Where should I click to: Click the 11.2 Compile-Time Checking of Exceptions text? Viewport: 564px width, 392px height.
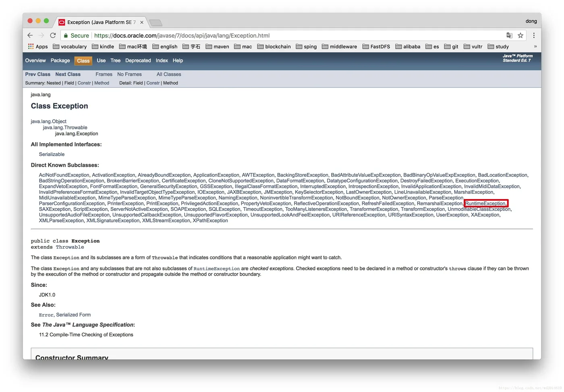click(86, 335)
